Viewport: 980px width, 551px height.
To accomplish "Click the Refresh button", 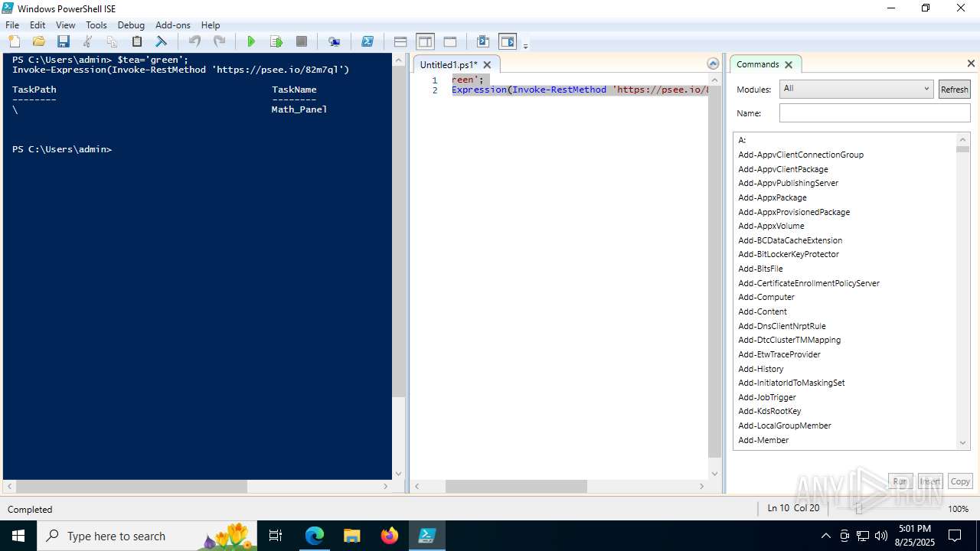I will [954, 90].
